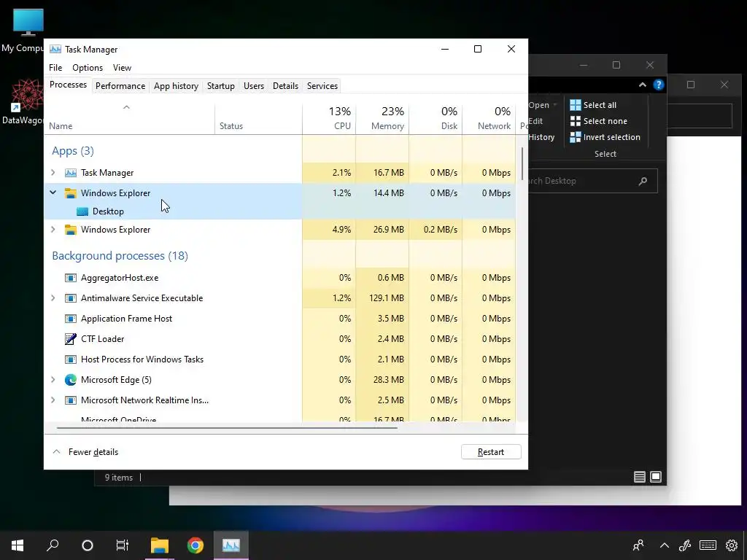Switch to the Performance tab
This screenshot has width=747, height=560.
(x=120, y=86)
